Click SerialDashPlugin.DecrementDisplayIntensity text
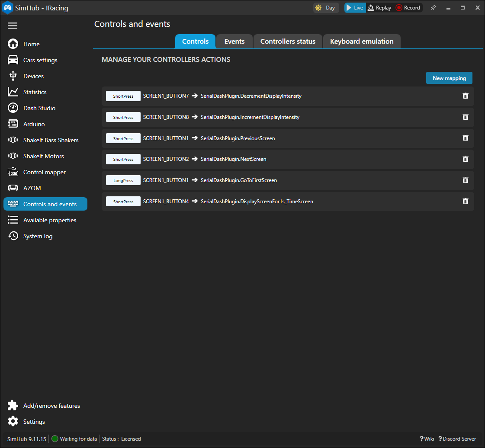The width and height of the screenshot is (485, 448). (x=251, y=96)
